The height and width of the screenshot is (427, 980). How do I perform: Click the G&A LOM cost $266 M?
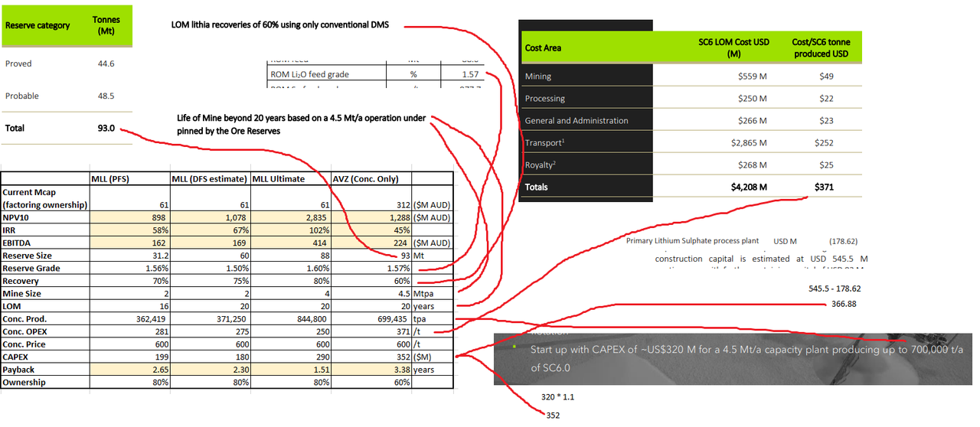tap(751, 121)
